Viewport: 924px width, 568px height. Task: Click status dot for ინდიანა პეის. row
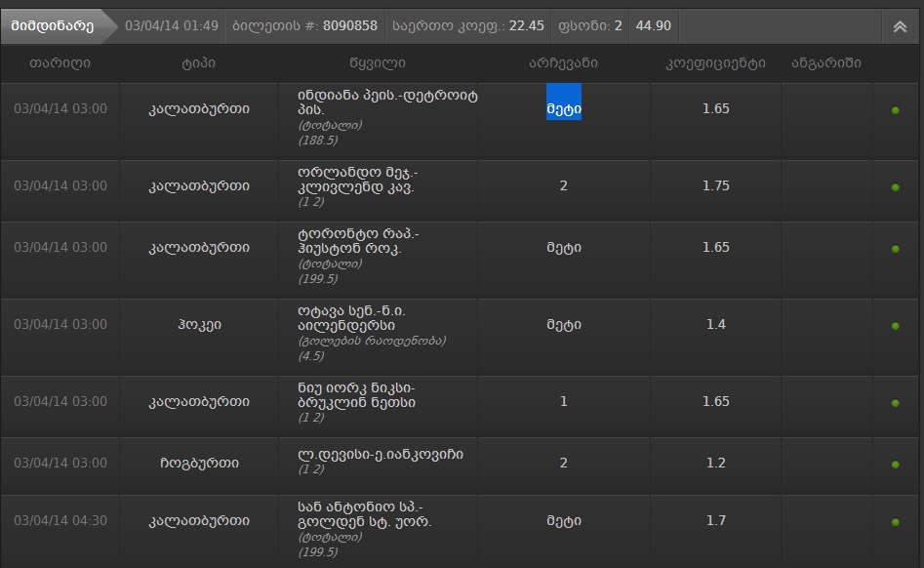(x=895, y=110)
